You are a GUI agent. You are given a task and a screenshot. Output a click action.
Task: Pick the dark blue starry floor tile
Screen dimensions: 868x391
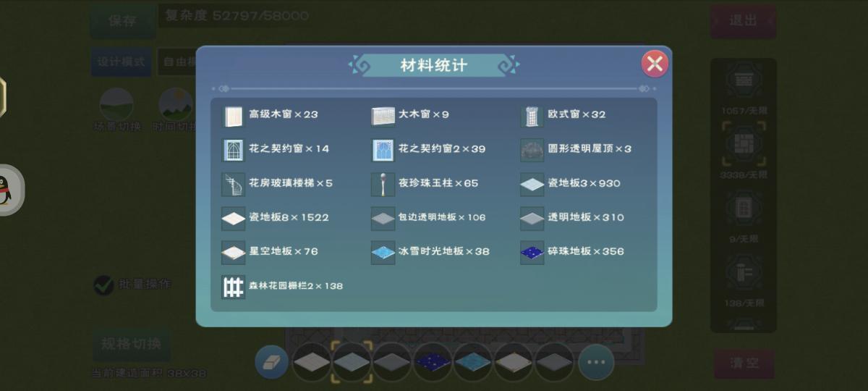click(x=433, y=362)
